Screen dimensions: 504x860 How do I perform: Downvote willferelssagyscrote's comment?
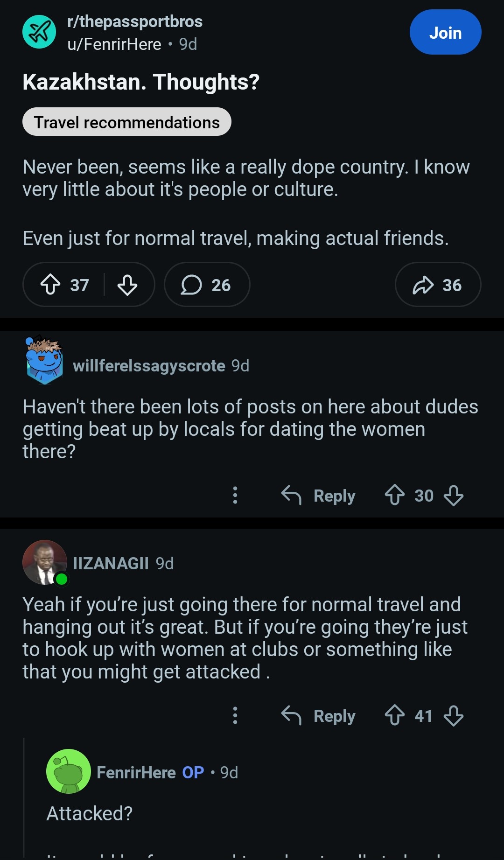pos(454,495)
